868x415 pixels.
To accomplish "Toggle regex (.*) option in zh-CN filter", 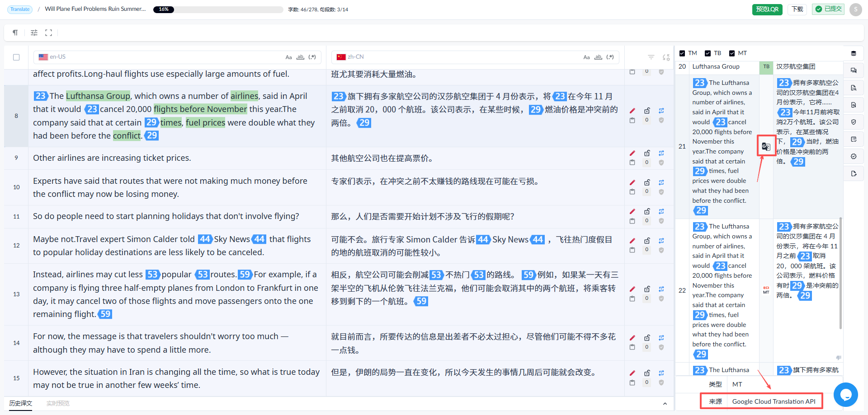I will tap(610, 57).
